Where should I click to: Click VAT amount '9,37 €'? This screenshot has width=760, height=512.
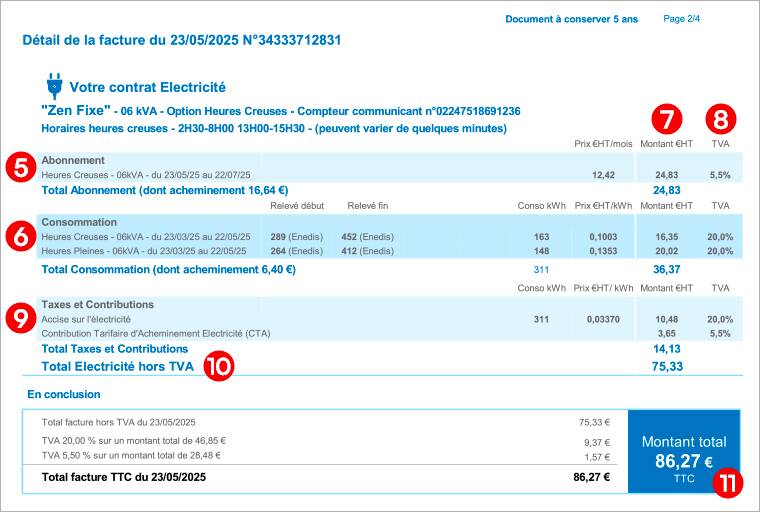pos(597,443)
